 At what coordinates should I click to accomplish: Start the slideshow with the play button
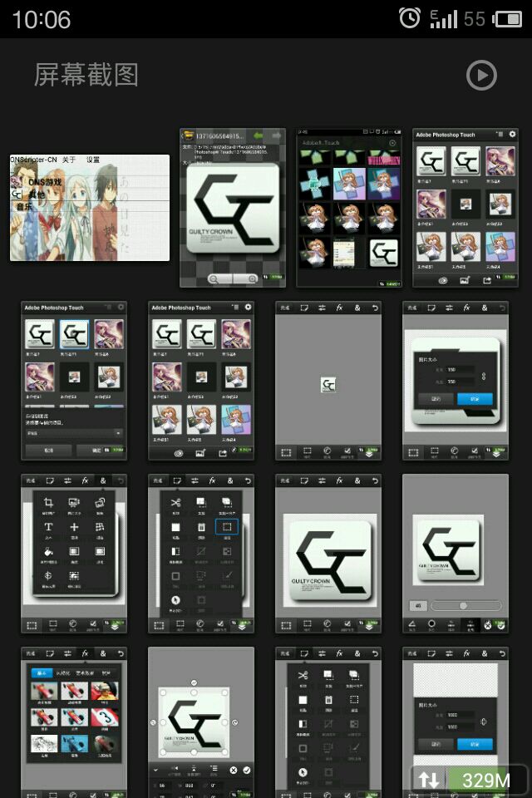(x=481, y=76)
